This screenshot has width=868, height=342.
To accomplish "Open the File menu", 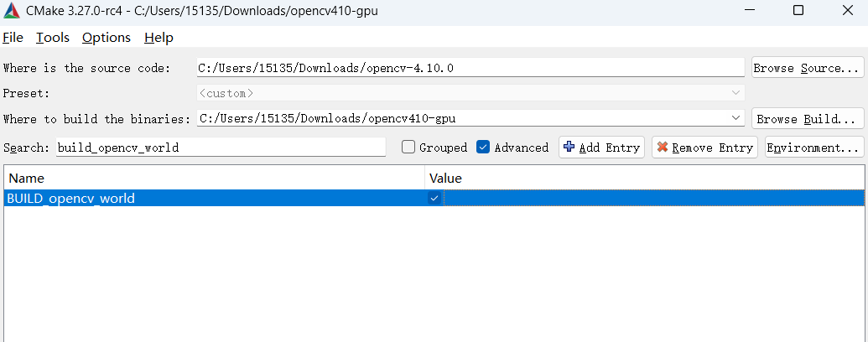I will 13,38.
